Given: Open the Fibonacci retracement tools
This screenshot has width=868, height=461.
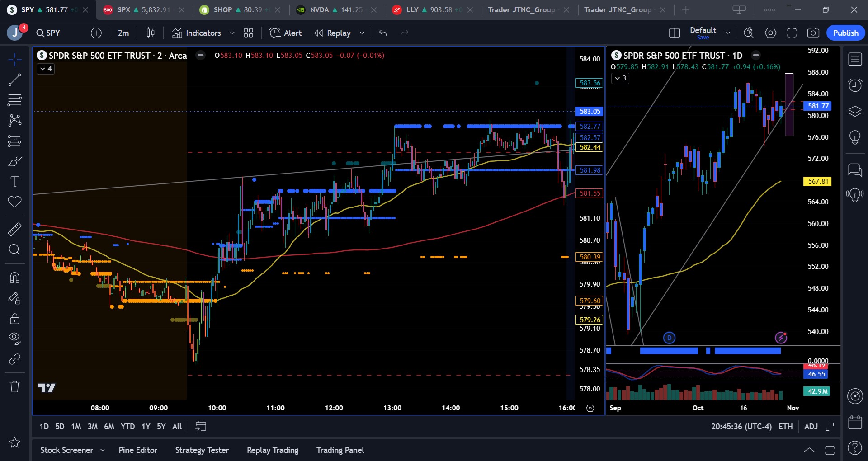Looking at the screenshot, I should (14, 100).
